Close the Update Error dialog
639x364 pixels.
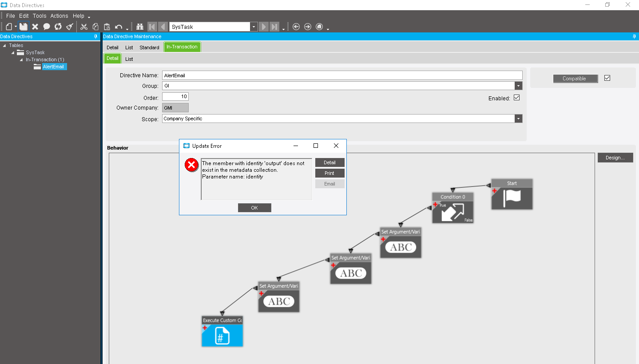336,146
